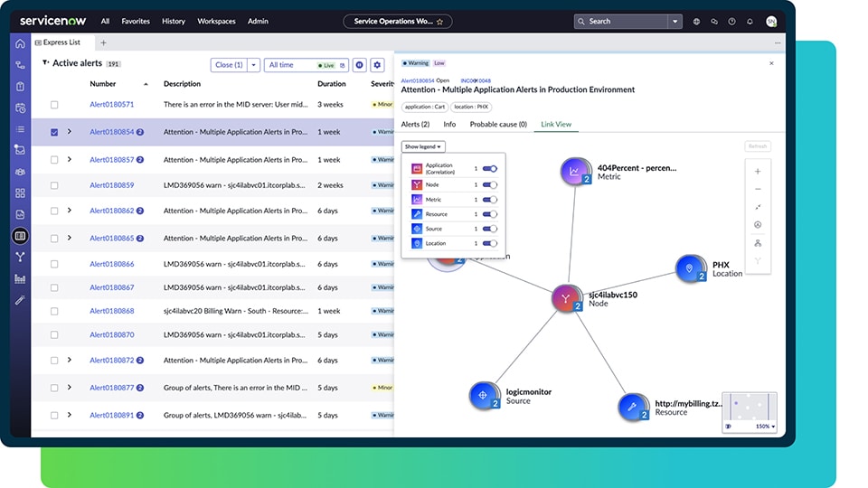Image resolution: width=868 pixels, height=488 pixels.
Task: Zoom in on the link view map
Action: coord(758,172)
